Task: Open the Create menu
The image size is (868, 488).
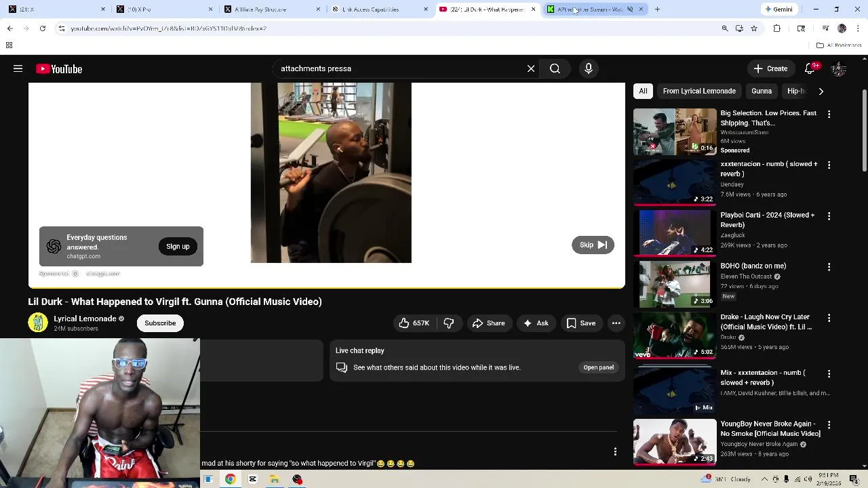Action: (770, 68)
